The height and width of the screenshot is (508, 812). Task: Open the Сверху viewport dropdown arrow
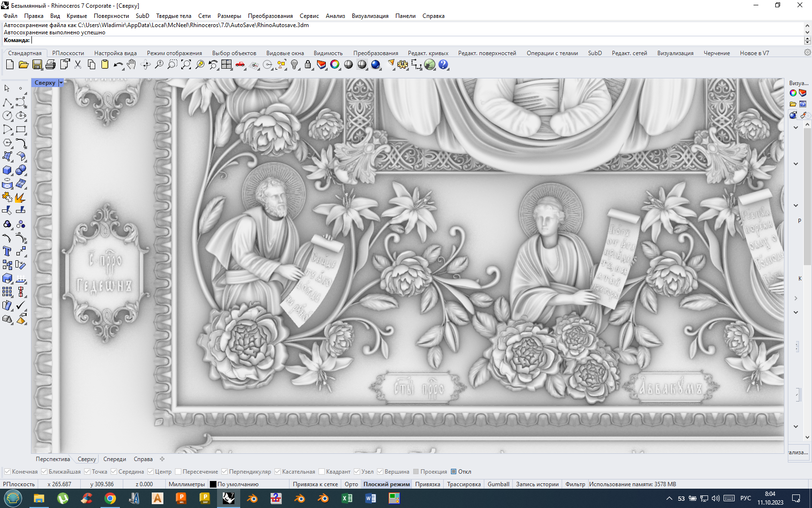pyautogui.click(x=61, y=83)
